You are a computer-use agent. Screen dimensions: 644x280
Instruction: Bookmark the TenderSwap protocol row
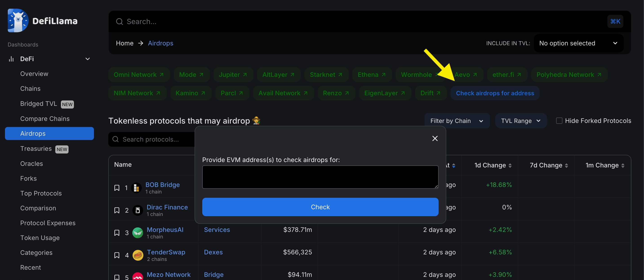[x=117, y=255]
